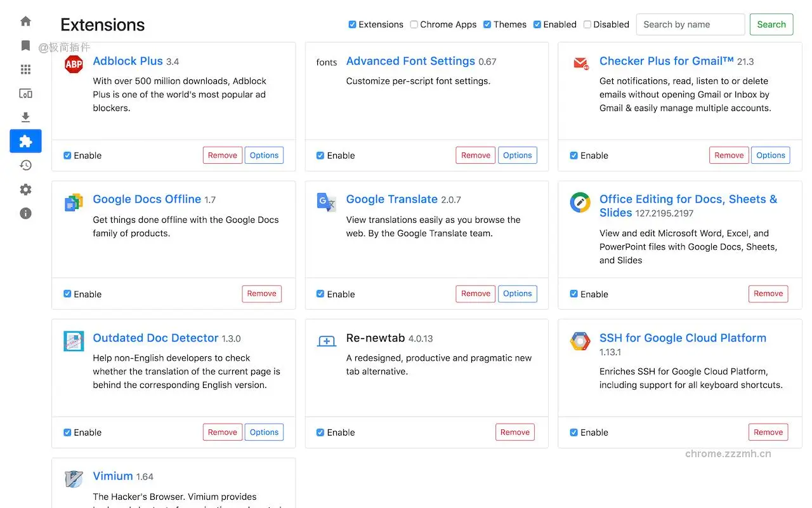
Task: Open the Home icon in sidebar
Action: pos(25,21)
